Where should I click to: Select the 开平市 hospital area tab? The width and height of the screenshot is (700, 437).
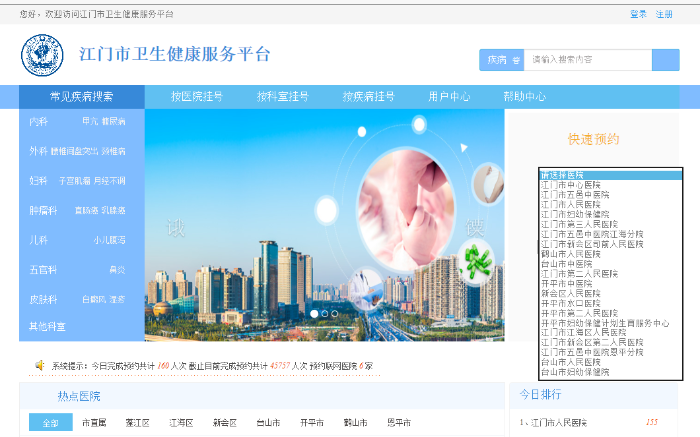312,423
